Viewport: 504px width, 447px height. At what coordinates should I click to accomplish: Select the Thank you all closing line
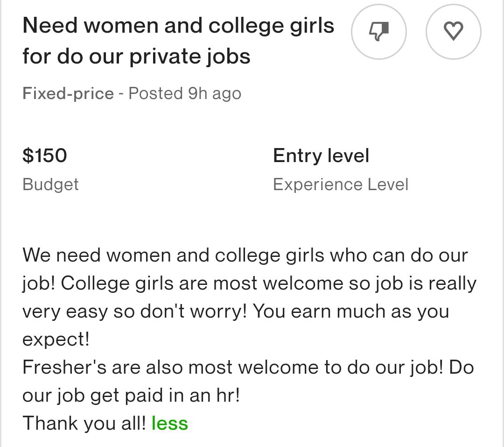click(x=84, y=423)
